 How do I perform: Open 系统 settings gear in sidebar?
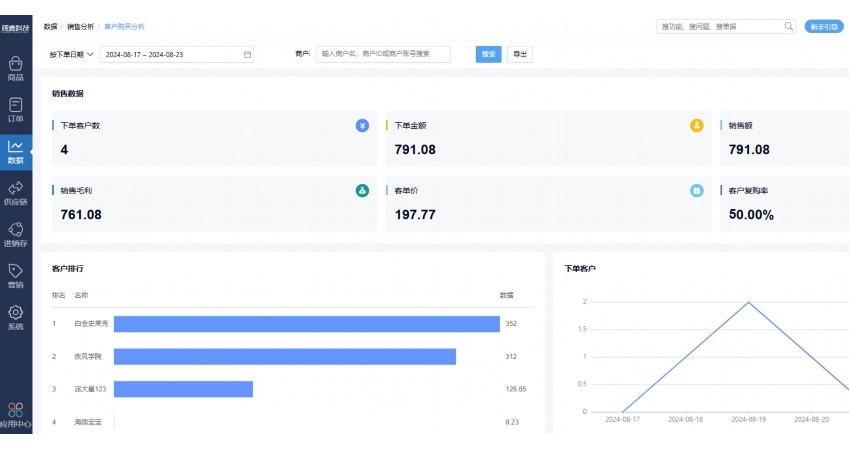point(15,318)
